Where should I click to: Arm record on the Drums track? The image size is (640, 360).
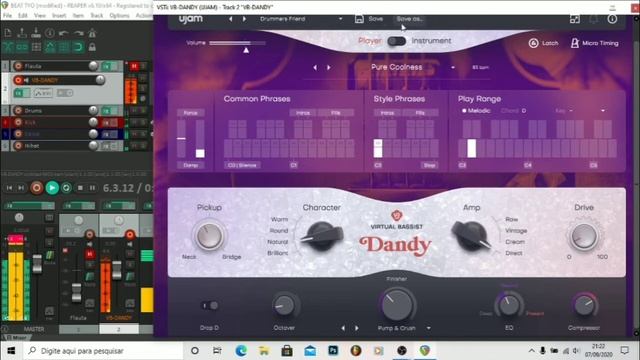18,110
